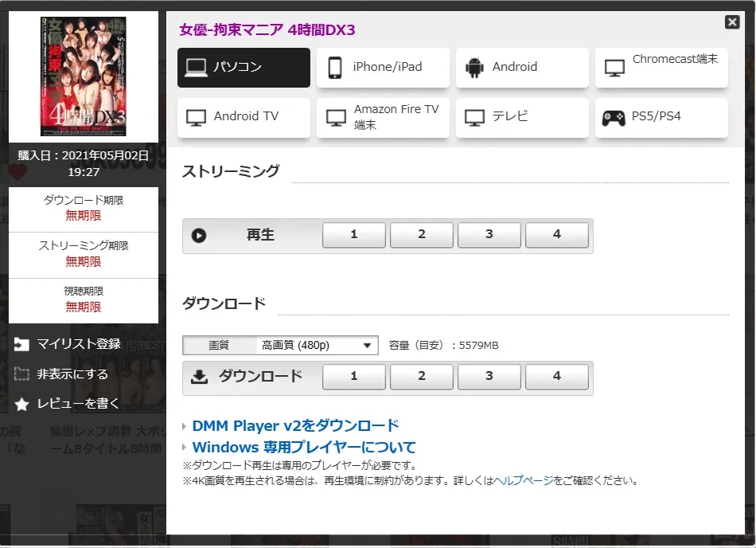Viewport: 756px width, 548px height.
Task: Choose the Android robot icon tab
Action: coord(475,68)
